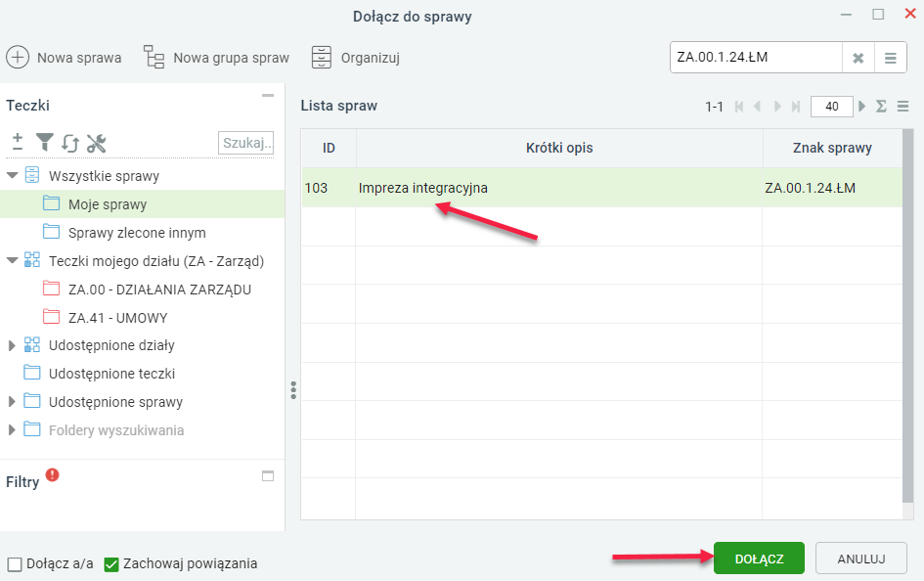The width and height of the screenshot is (924, 581).
Task: Click the ANULUJ button
Action: point(861,559)
